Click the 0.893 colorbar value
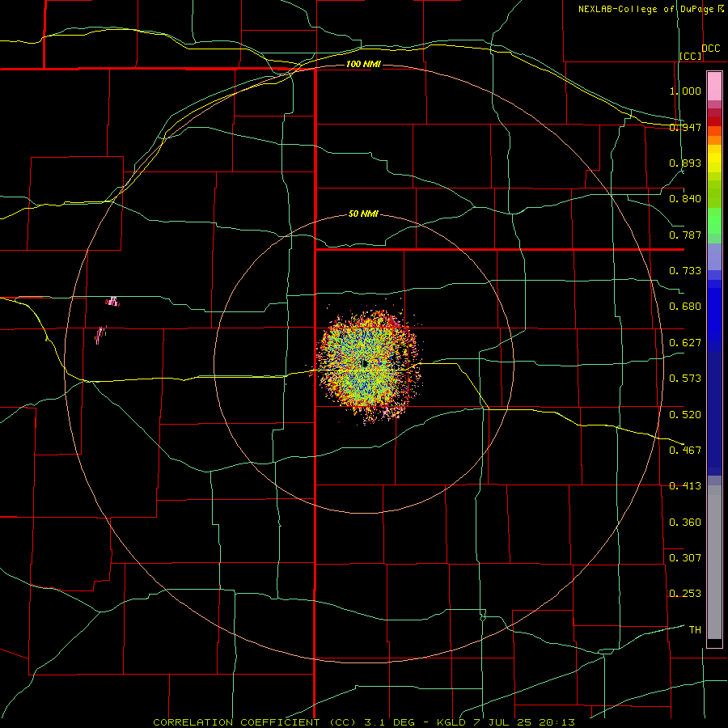The width and height of the screenshot is (728, 728). pyautogui.click(x=685, y=163)
